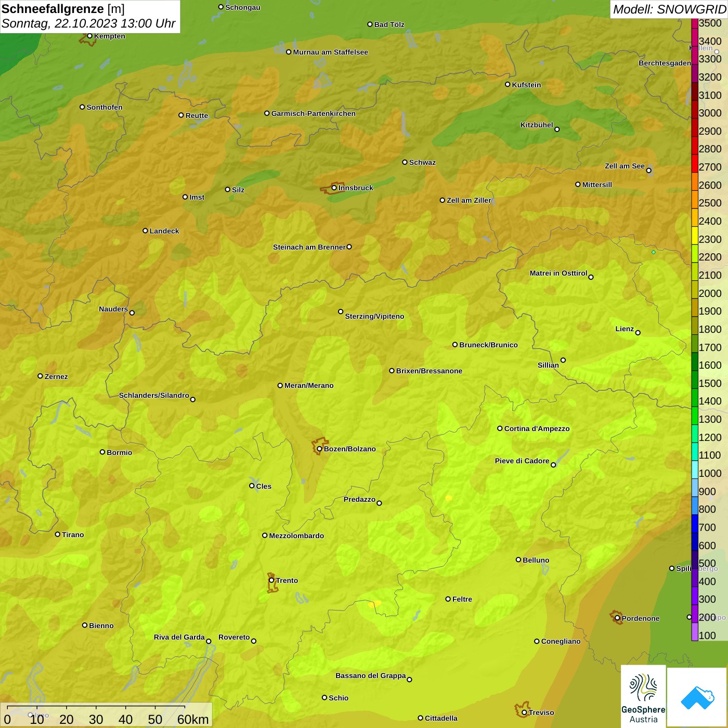Click the Rovereto label
Screen dimensions: 728x728
pos(234,637)
